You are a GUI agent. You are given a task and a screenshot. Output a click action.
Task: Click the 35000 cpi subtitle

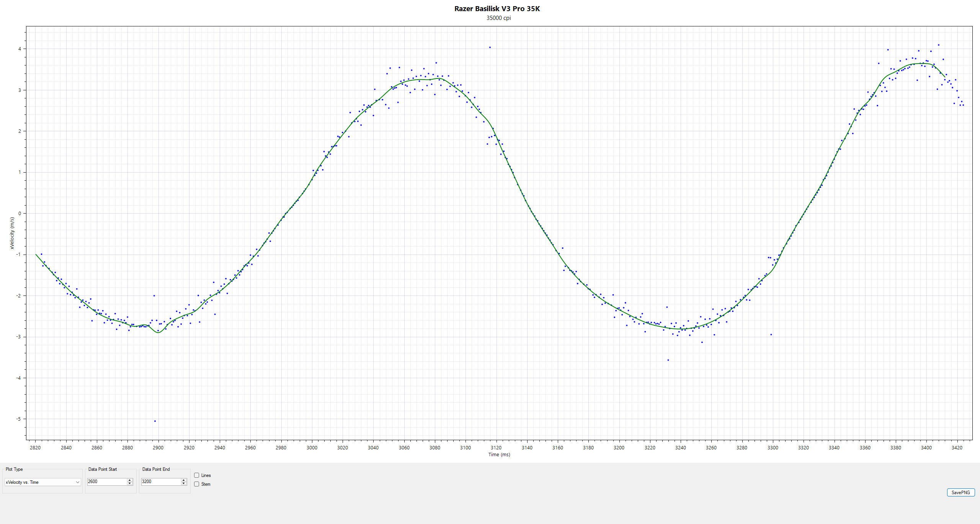point(498,18)
